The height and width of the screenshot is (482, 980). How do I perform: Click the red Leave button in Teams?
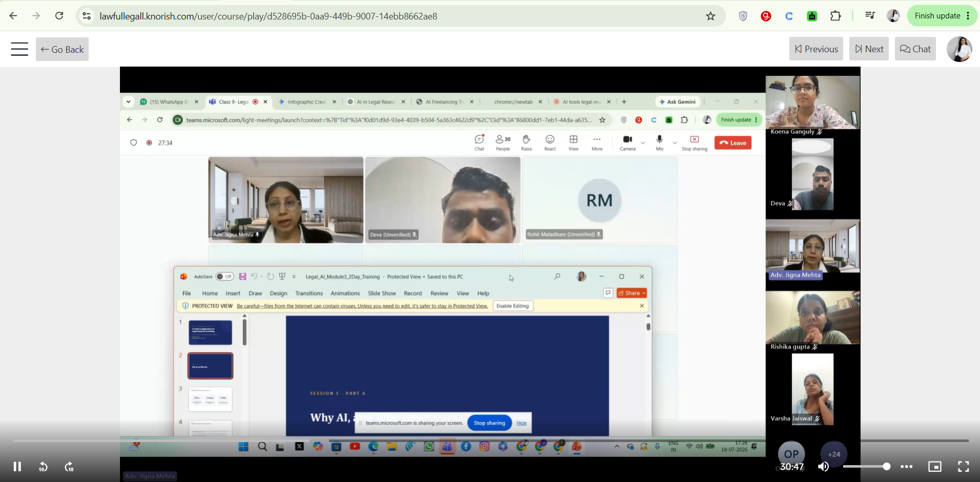point(733,143)
